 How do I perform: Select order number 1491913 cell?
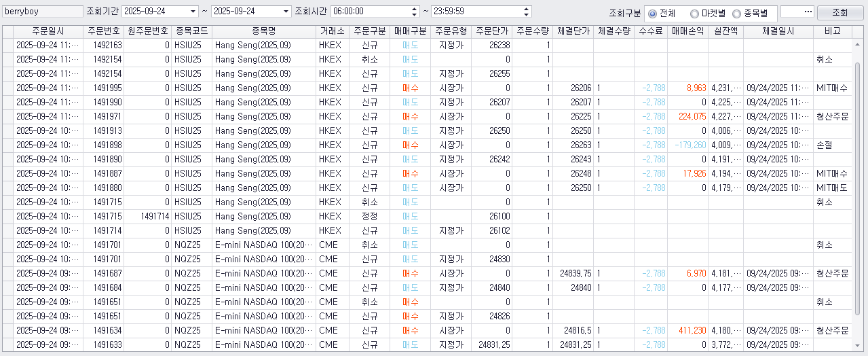tap(104, 130)
